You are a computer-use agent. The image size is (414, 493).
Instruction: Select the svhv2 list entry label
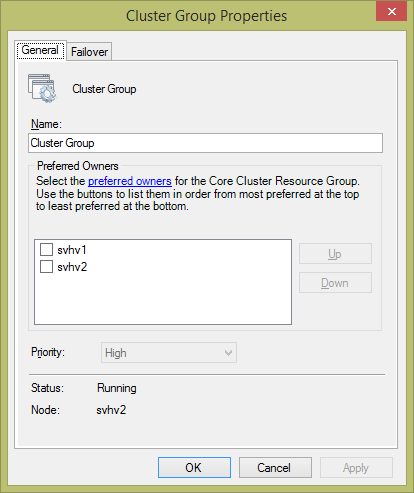(72, 267)
